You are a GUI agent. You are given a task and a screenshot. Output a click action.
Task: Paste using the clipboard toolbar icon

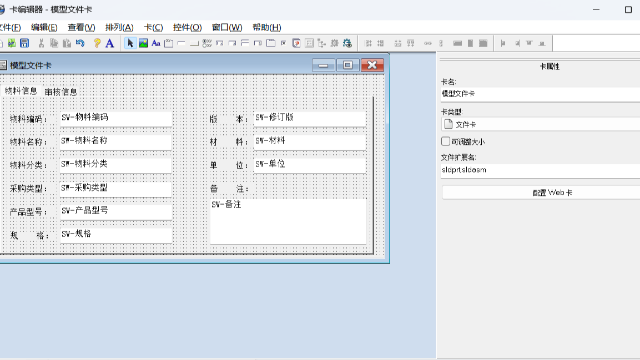click(x=67, y=43)
